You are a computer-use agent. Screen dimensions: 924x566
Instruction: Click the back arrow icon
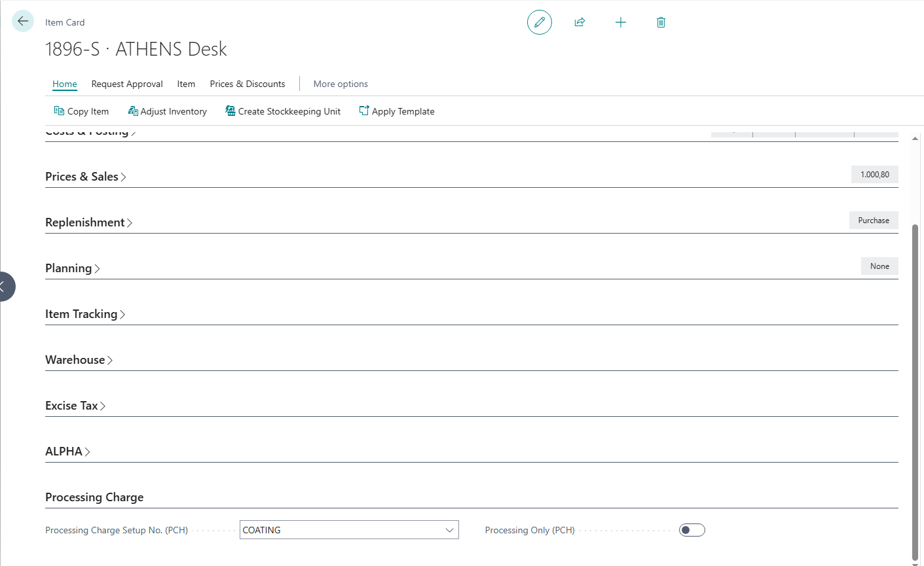[23, 22]
